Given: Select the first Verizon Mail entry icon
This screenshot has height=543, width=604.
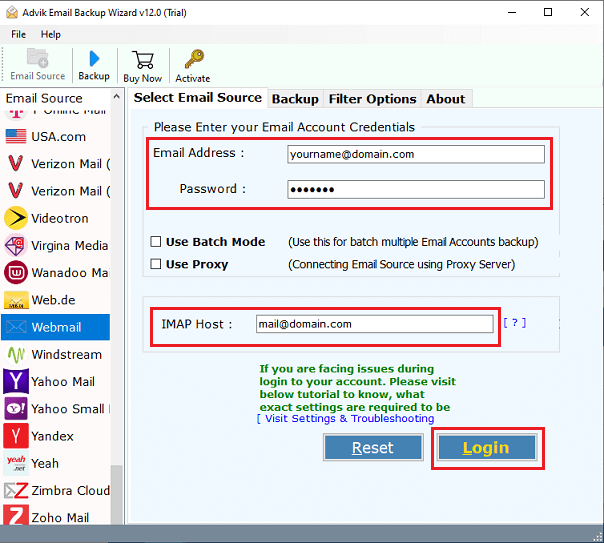Looking at the screenshot, I should tap(15, 163).
